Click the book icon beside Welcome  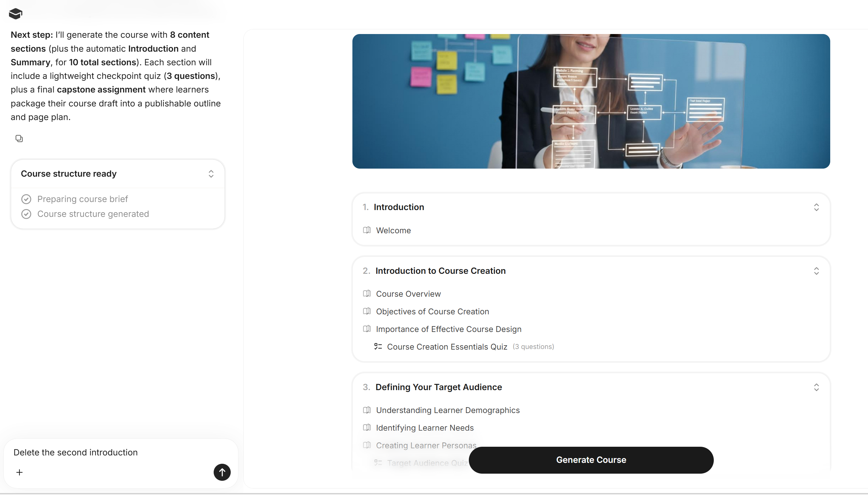pyautogui.click(x=367, y=230)
